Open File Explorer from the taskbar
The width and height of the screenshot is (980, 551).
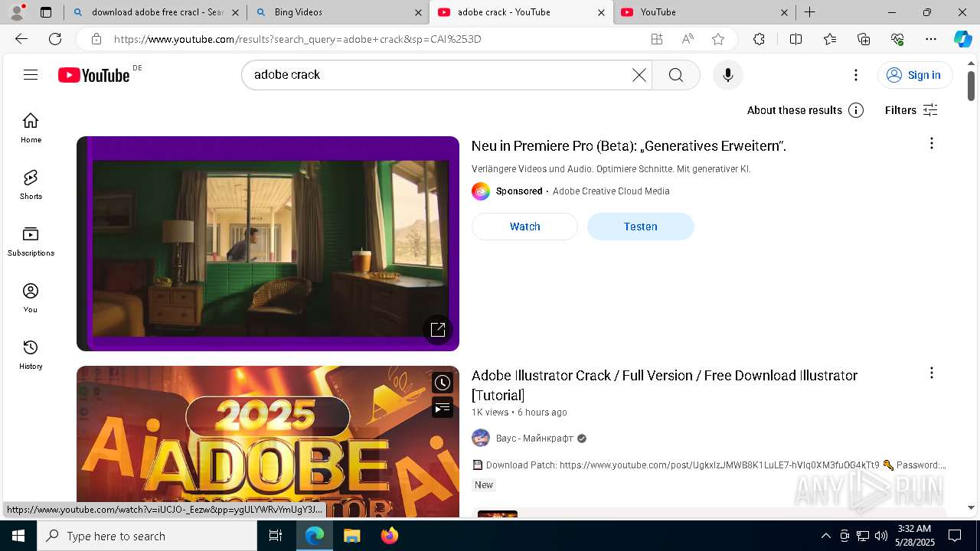(x=351, y=536)
